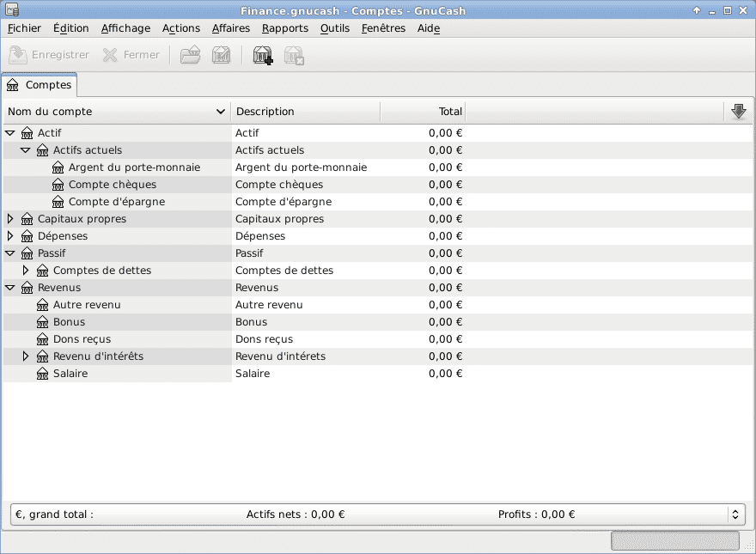
Task: Collapse the Actifs actuels sub-accounts
Action: coord(26,150)
